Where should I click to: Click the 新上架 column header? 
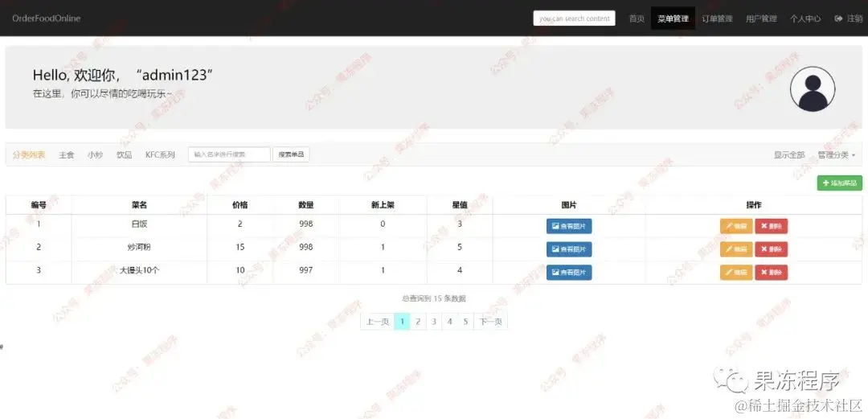coord(383,205)
